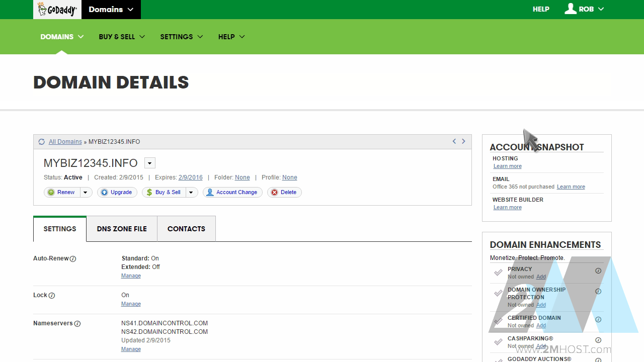The width and height of the screenshot is (644, 362).
Task: Go to next domain arrow
Action: pos(463,141)
